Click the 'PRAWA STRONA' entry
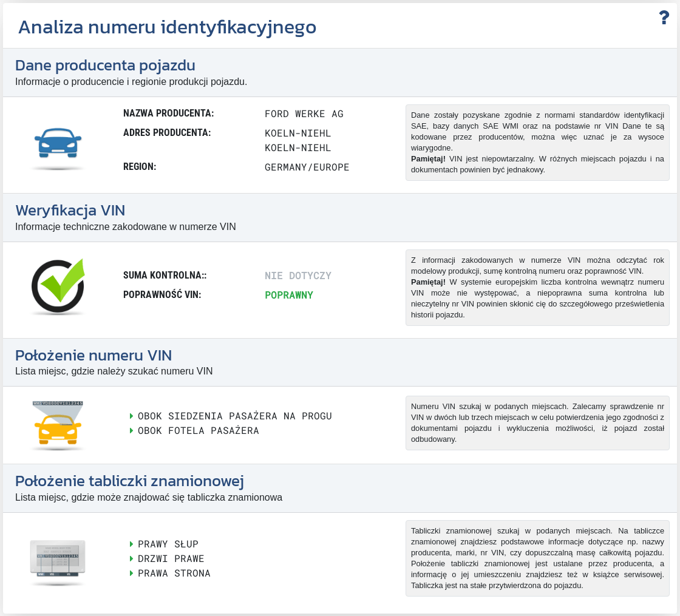680x616 pixels. 174,574
